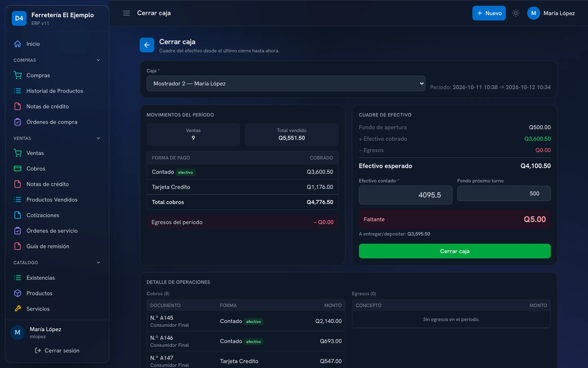The width and height of the screenshot is (588, 368).
Task: Click the Órdenes de servicio clipboard icon
Action: coord(18,231)
